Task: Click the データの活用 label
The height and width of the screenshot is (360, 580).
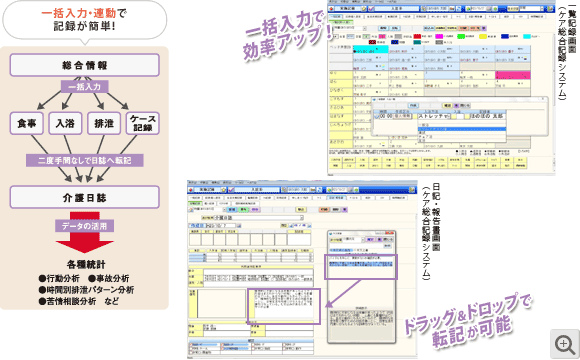Action: pyautogui.click(x=84, y=226)
